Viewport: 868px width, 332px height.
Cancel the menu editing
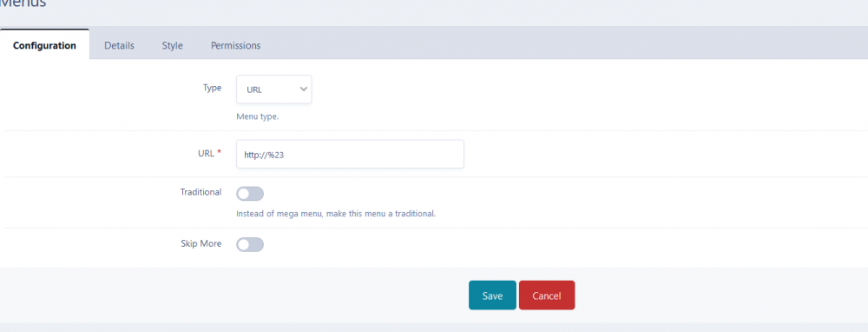[x=546, y=295]
